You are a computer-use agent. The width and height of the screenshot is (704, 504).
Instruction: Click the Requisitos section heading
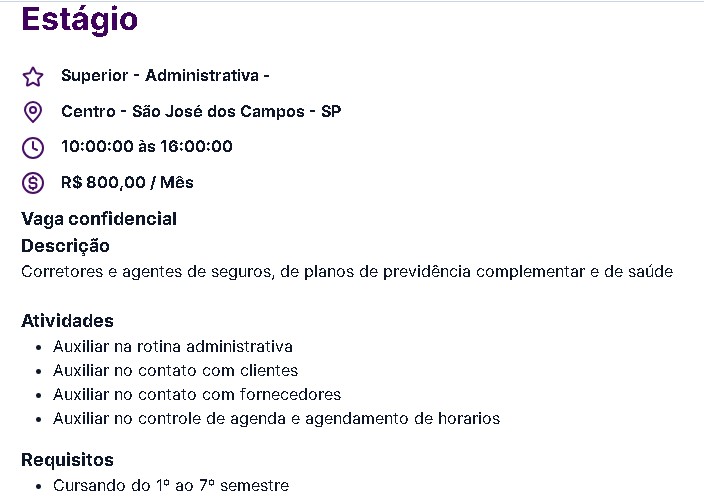click(x=67, y=460)
